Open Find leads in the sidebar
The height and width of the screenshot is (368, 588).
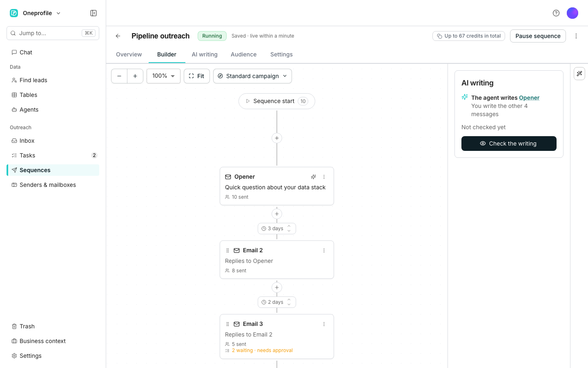(x=53, y=80)
